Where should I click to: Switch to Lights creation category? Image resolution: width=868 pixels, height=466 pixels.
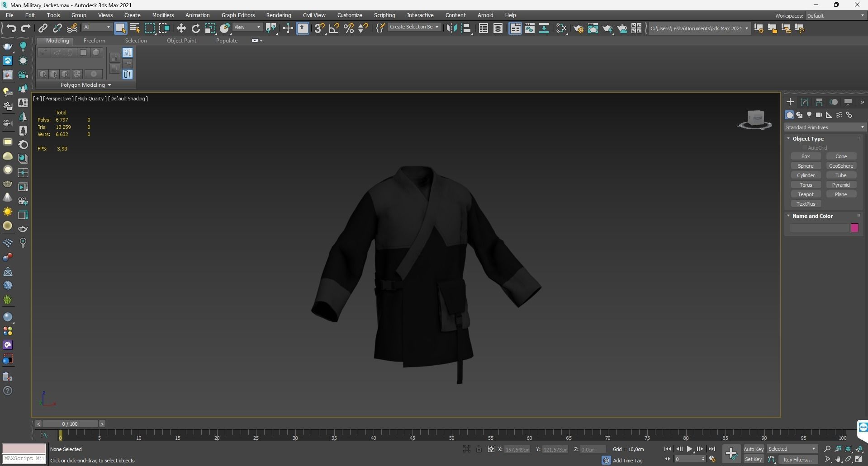point(809,115)
